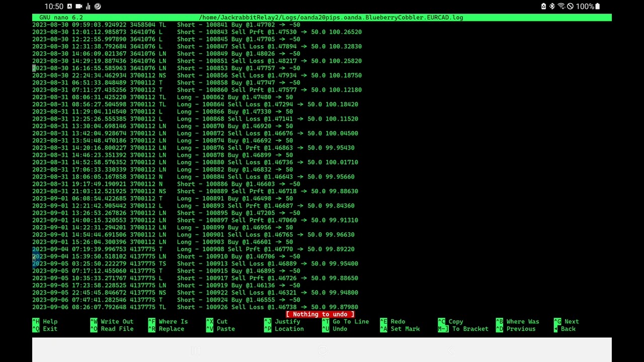Place cursor on order 100856 Sell Loss line
This screenshot has height=362, width=644.
197,75
